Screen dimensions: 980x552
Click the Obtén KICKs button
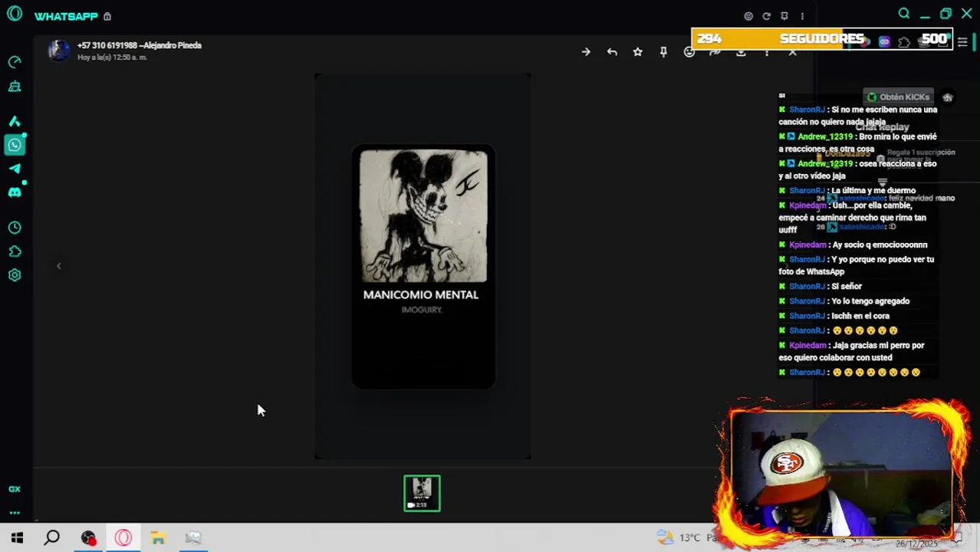pyautogui.click(x=897, y=97)
